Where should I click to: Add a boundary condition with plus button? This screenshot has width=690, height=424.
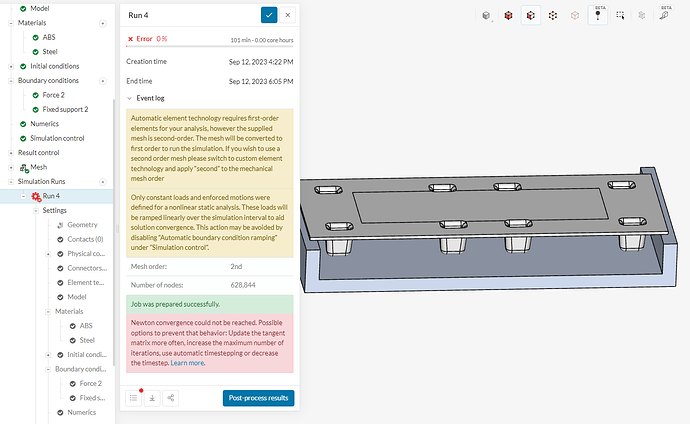103,81
